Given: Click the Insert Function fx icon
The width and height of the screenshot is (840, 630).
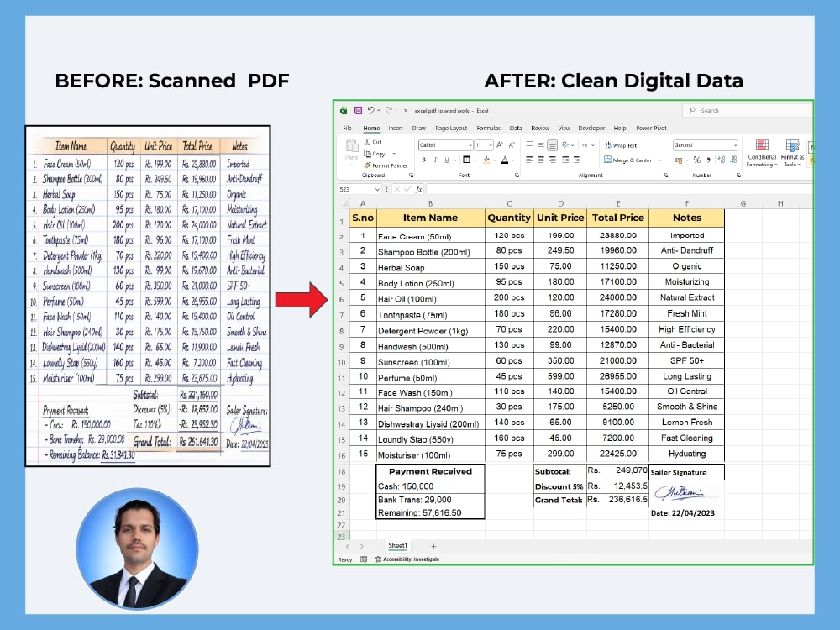Looking at the screenshot, I should pyautogui.click(x=418, y=189).
